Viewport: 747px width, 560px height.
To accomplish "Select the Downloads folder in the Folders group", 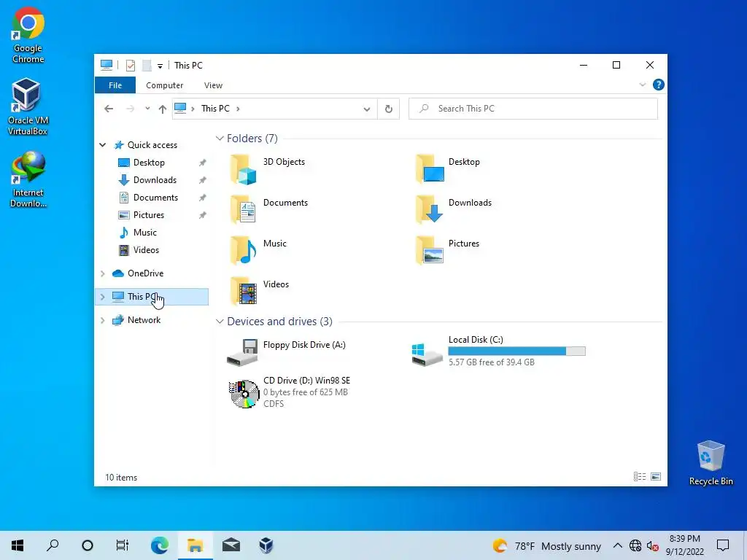I will point(452,209).
